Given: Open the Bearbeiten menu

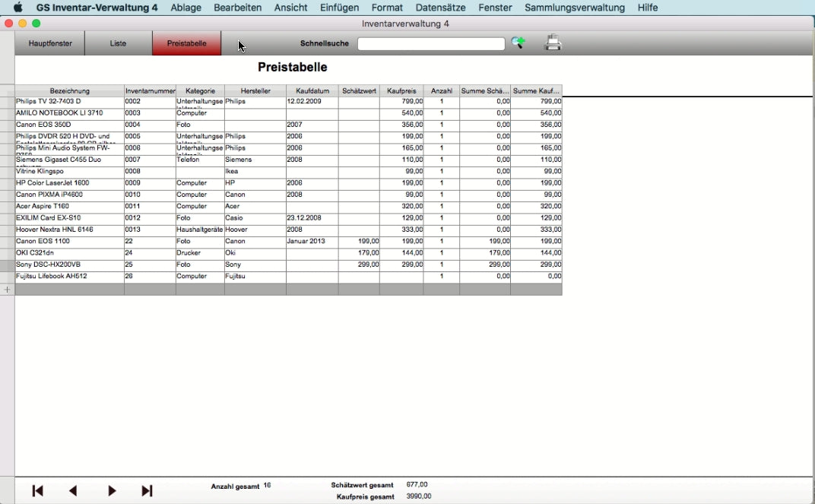Looking at the screenshot, I should tap(237, 8).
